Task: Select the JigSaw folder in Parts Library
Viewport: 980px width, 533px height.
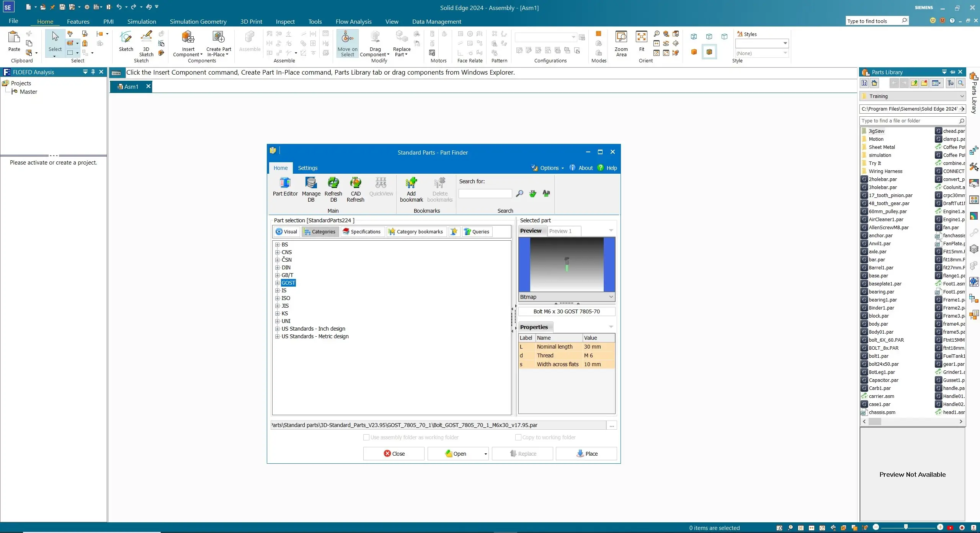Action: pos(876,131)
